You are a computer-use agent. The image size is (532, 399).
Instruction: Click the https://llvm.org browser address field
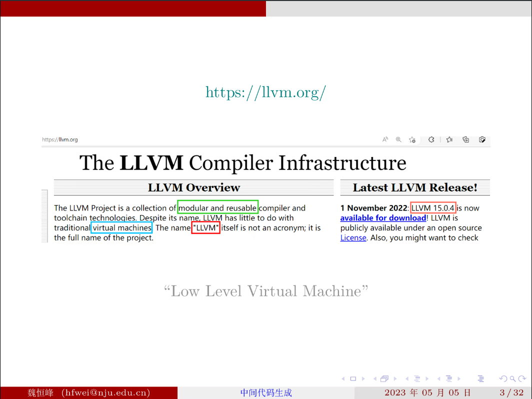(59, 139)
